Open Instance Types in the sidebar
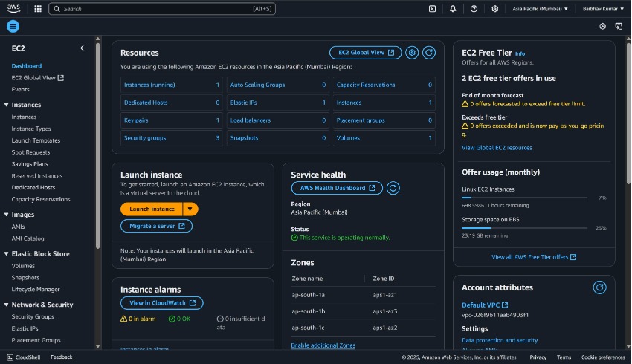 pos(31,129)
